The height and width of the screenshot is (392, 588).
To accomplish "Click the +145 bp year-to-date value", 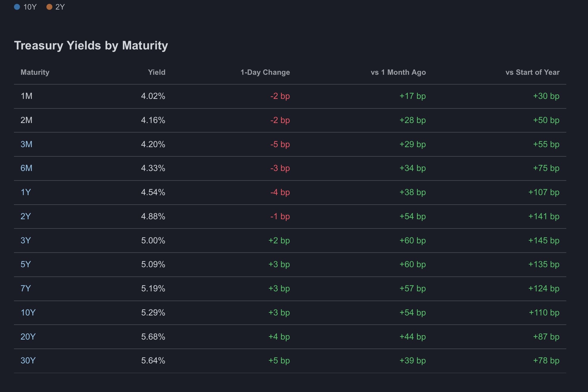I will tap(544, 241).
